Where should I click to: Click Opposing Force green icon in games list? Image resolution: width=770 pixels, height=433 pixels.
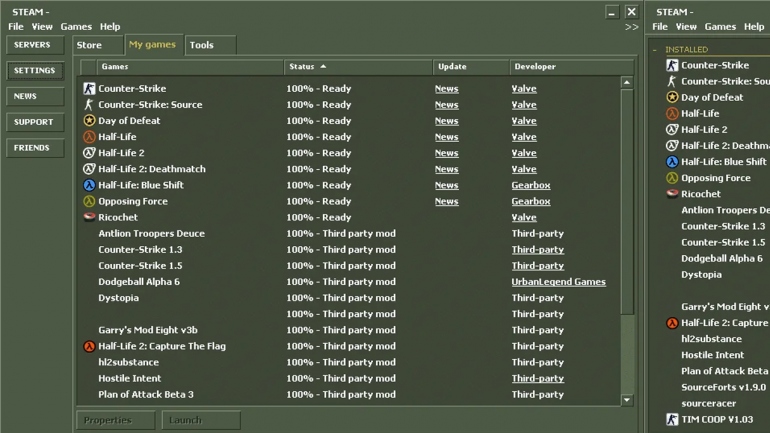coord(89,201)
